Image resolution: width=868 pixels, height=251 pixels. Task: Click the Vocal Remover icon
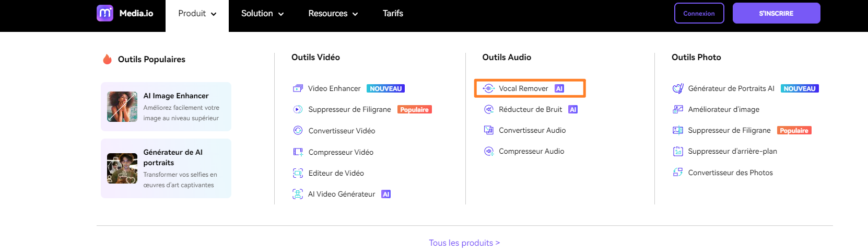click(x=488, y=88)
